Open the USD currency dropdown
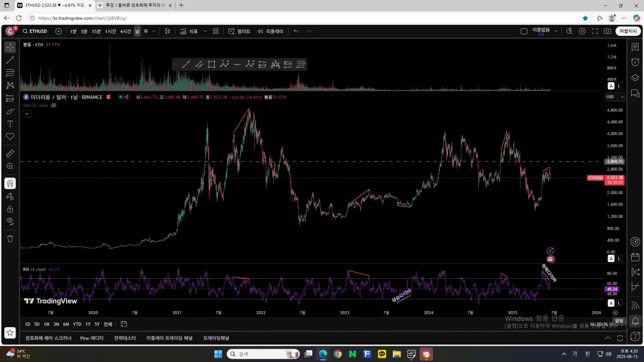Viewport: 644px width, 362px height. (x=615, y=97)
